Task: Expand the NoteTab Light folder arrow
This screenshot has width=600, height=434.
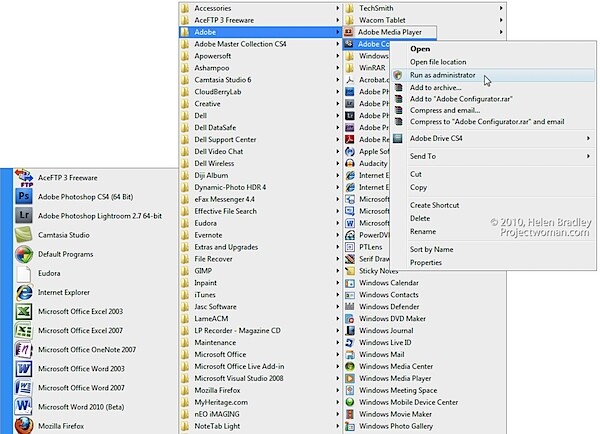Action: pyautogui.click(x=338, y=426)
